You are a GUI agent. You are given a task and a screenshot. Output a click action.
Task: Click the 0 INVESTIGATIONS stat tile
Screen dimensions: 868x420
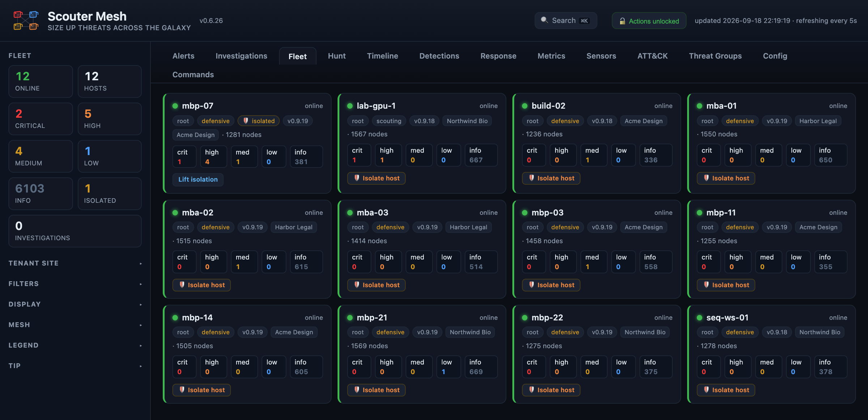[75, 231]
